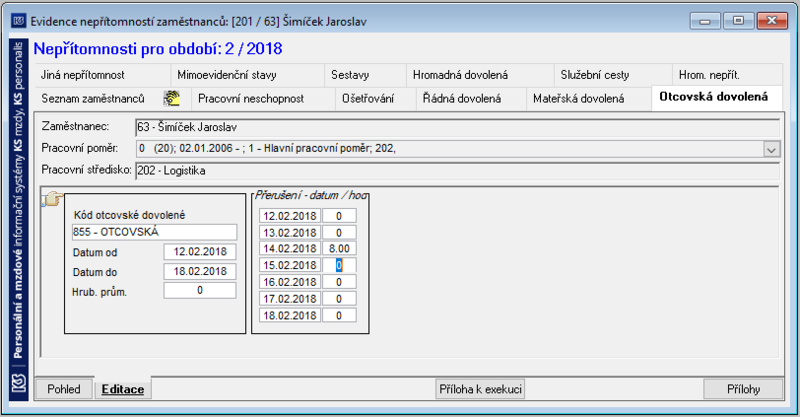Click the Nepřítomnosti pro období heading
Screen dimensions: 800x417
click(x=158, y=48)
